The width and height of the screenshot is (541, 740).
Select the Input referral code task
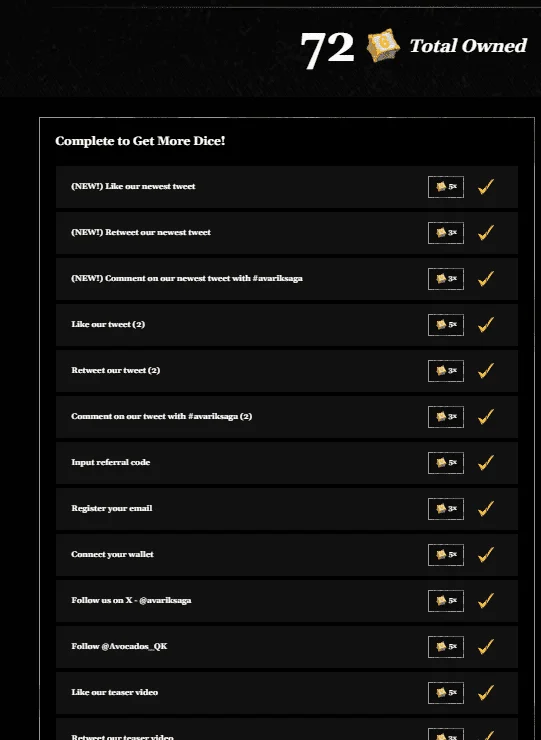click(x=287, y=463)
